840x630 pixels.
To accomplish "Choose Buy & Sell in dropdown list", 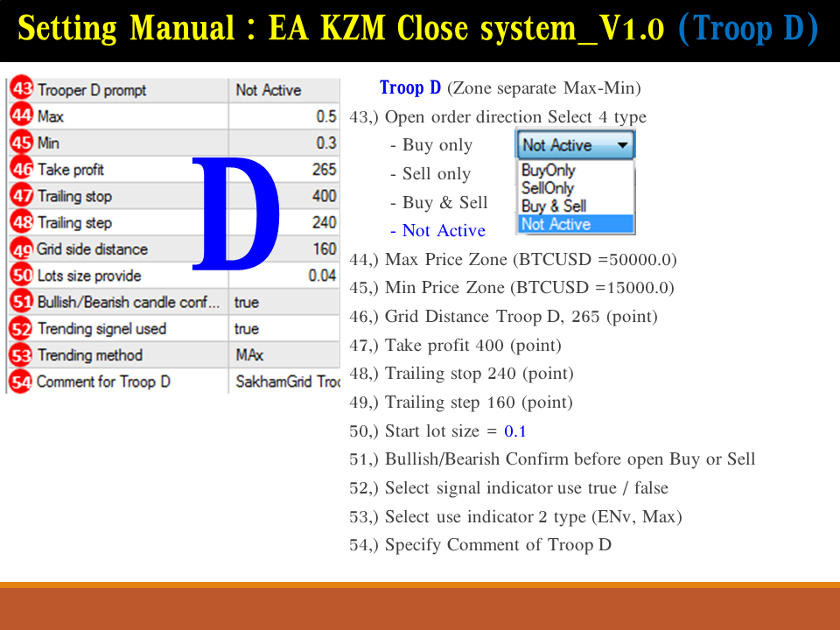I will 553,206.
